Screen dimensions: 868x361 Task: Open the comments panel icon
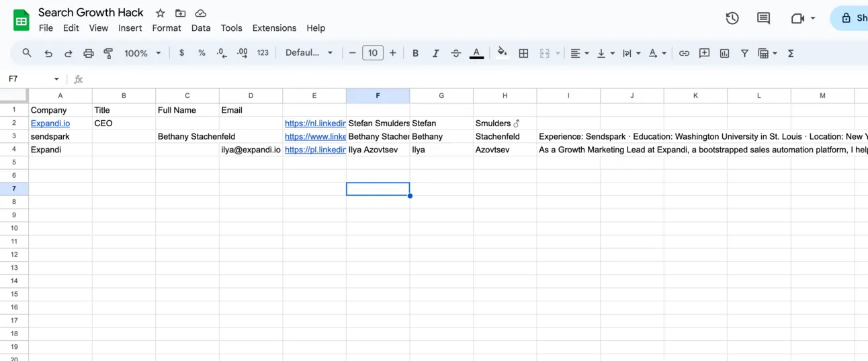click(763, 18)
